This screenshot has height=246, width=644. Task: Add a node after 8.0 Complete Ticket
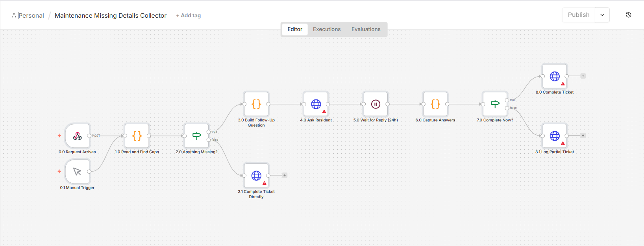coord(583,76)
